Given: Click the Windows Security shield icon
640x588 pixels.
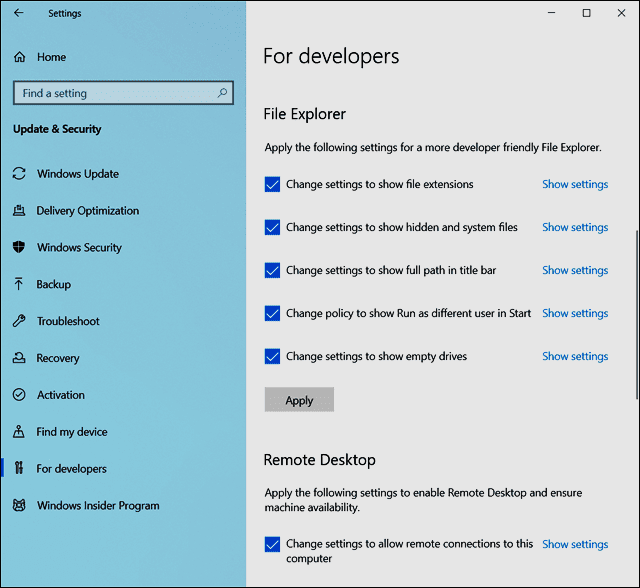Looking at the screenshot, I should (x=19, y=247).
